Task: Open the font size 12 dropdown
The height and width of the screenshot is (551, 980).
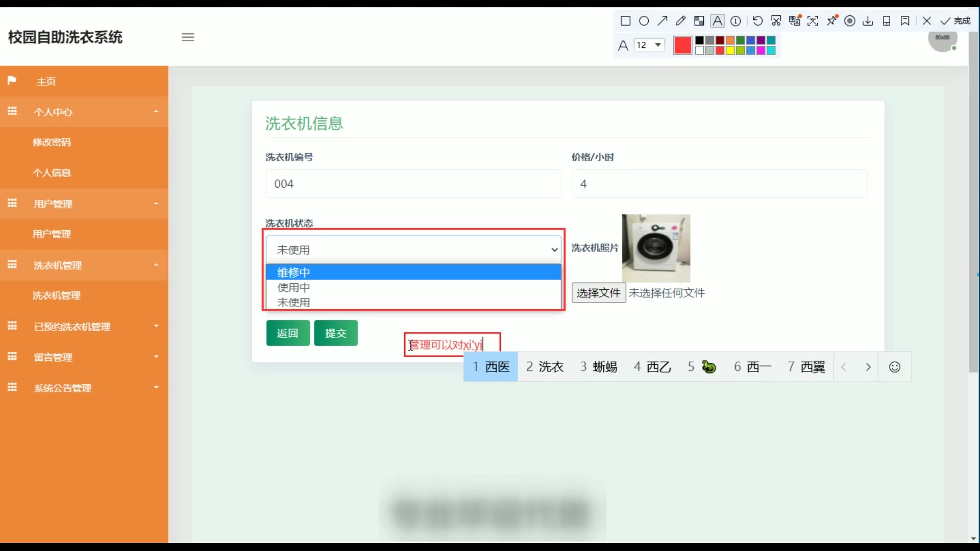Action: tap(649, 45)
